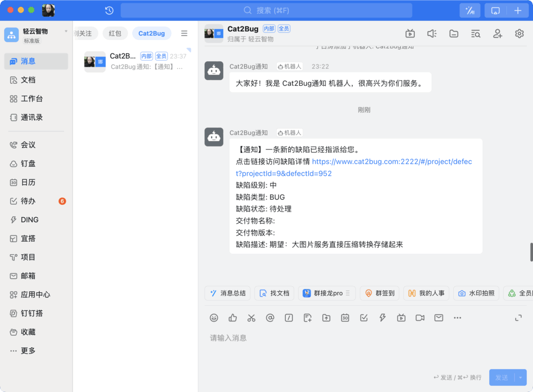Click the user profile avatar in title bar
This screenshot has height=392, width=533.
48,10
